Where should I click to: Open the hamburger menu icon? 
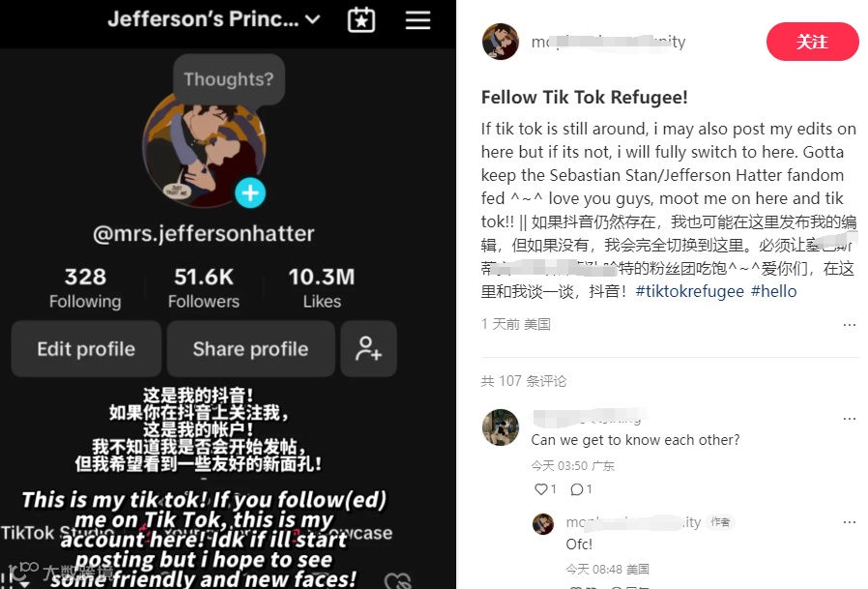[418, 20]
